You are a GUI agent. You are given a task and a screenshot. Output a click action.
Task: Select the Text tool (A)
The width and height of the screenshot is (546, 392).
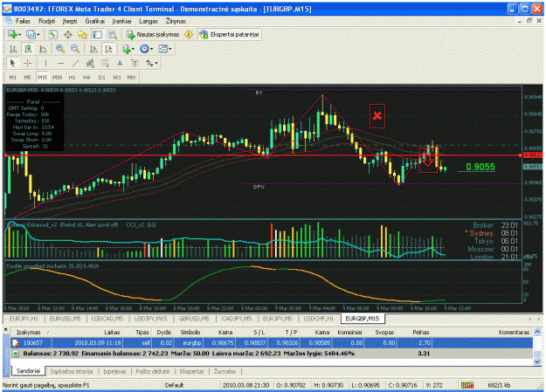(x=120, y=64)
